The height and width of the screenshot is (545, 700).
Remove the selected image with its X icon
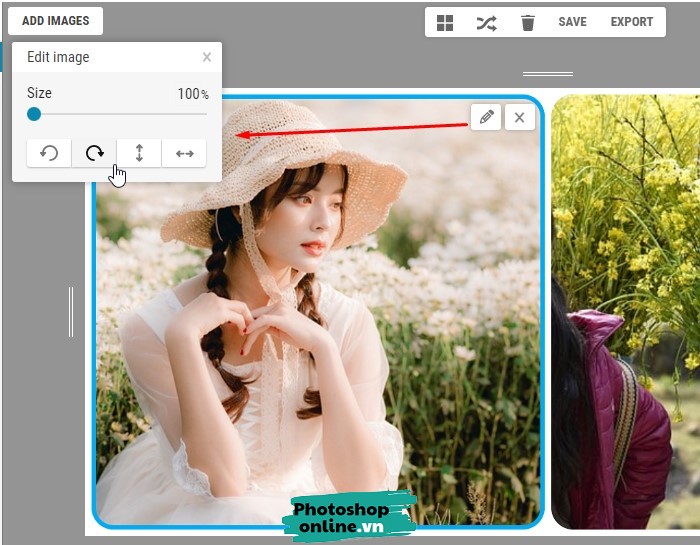pos(519,117)
